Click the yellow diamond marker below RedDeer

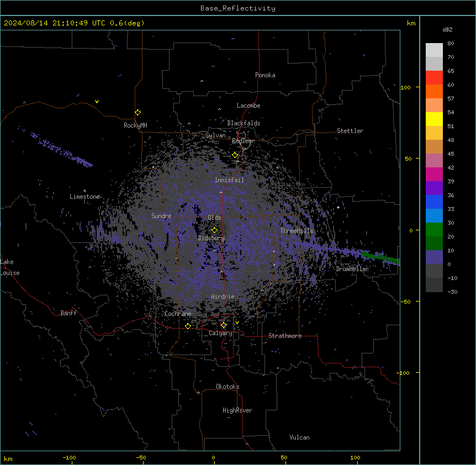pyautogui.click(x=235, y=155)
